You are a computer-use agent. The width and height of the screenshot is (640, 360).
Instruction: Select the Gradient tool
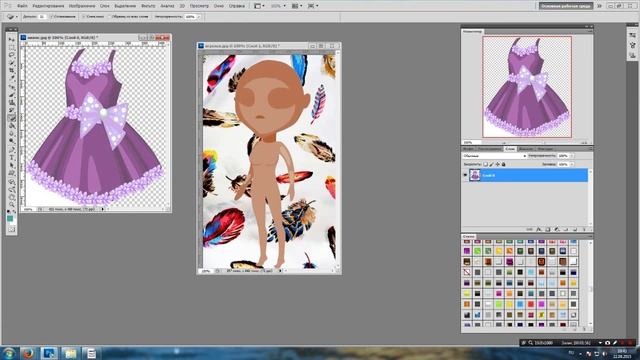coord(11,126)
